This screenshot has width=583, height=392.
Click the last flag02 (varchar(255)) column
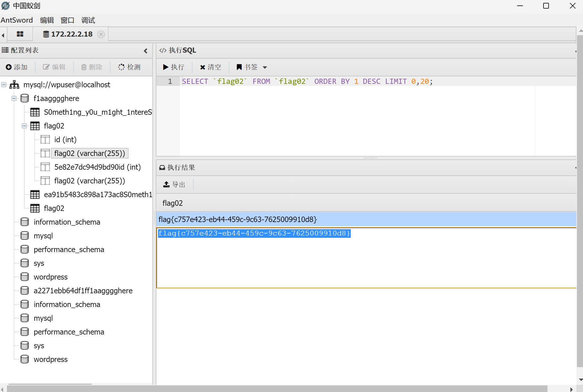90,181
